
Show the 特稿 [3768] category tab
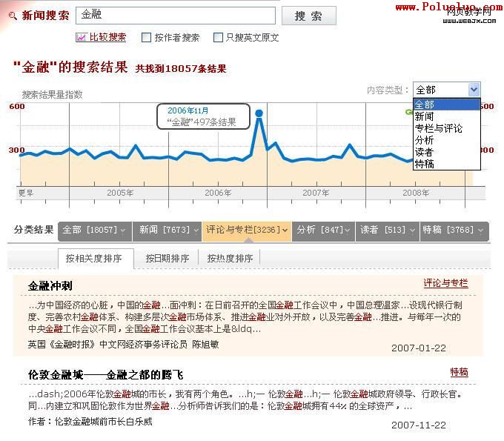452,231
